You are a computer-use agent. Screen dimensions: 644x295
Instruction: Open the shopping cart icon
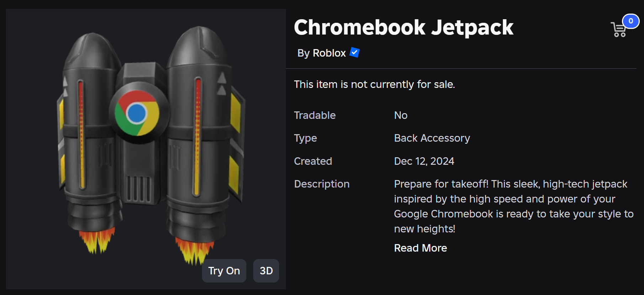(618, 30)
